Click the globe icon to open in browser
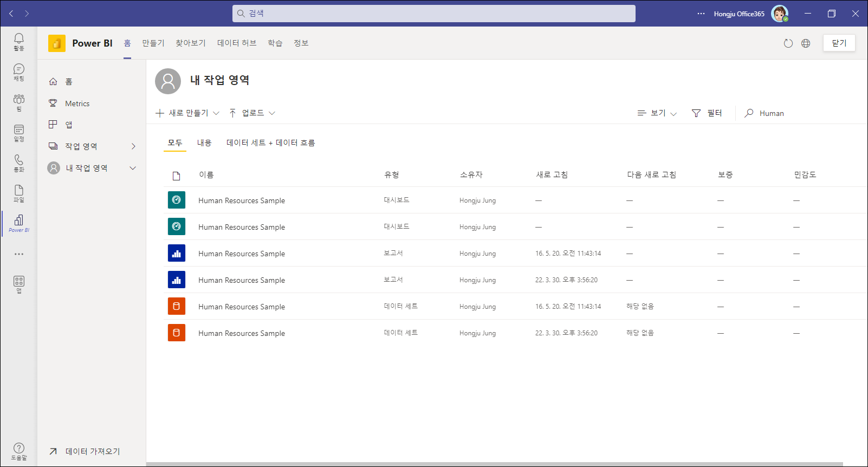The height and width of the screenshot is (467, 868). [x=806, y=43]
